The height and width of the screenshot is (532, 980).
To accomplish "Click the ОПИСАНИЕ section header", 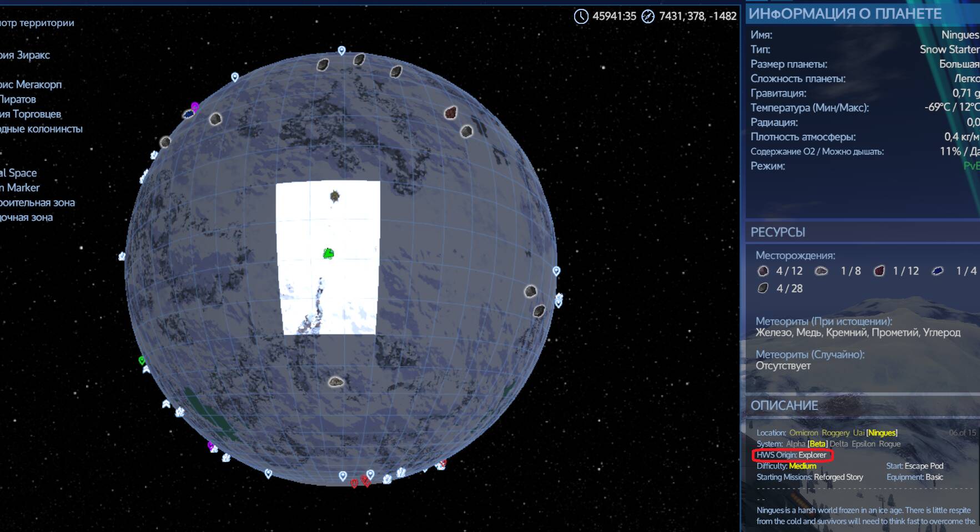I will [784, 406].
